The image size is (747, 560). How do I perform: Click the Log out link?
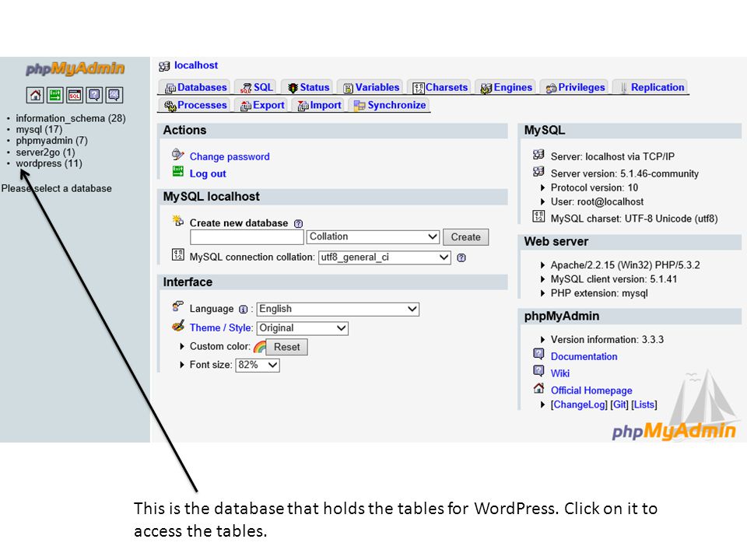[x=208, y=173]
